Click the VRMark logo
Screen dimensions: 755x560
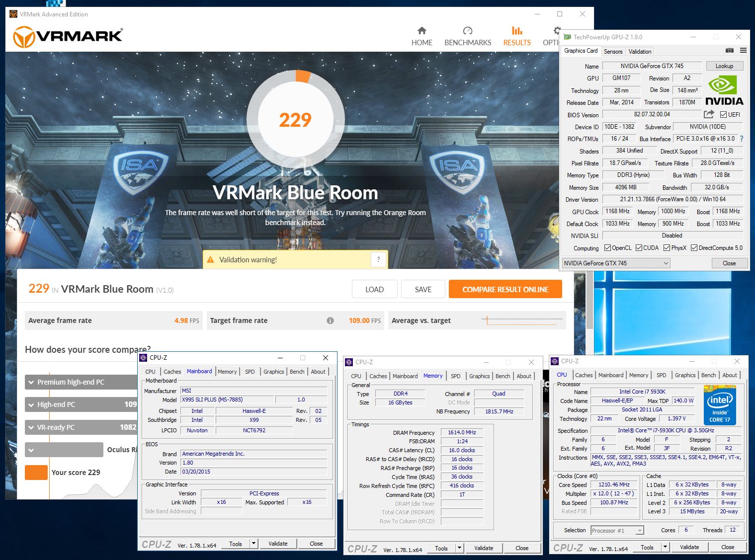[68, 36]
